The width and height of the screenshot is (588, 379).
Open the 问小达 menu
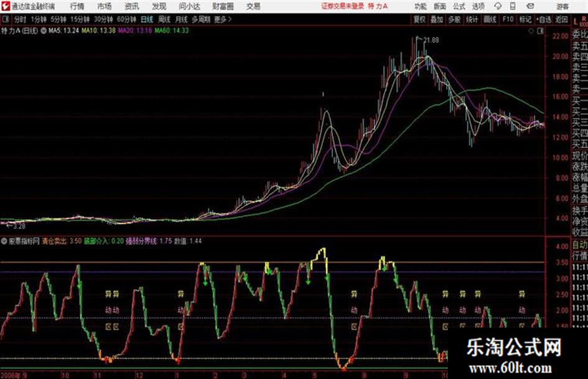[189, 6]
